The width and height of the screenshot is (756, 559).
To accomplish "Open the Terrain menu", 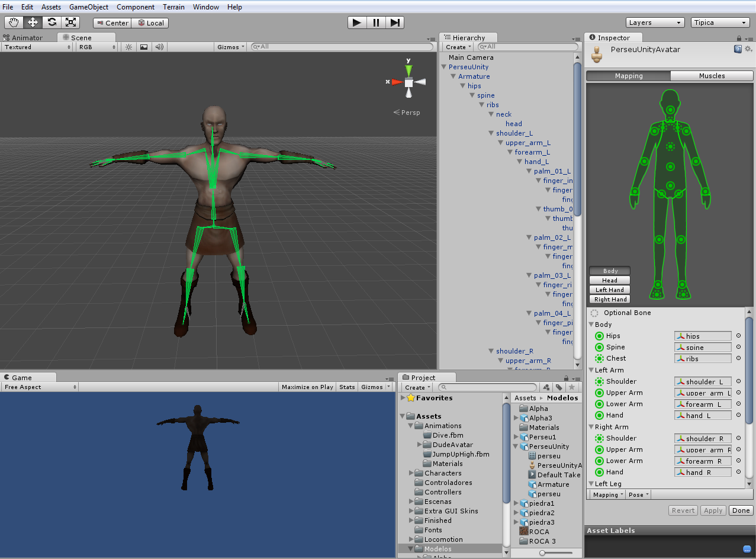I will click(173, 7).
